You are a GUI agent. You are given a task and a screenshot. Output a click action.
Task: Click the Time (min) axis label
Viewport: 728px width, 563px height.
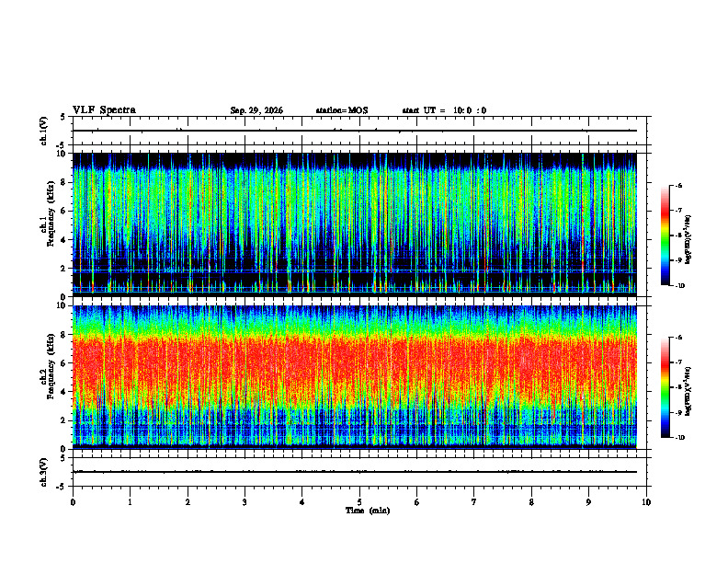tap(368, 511)
